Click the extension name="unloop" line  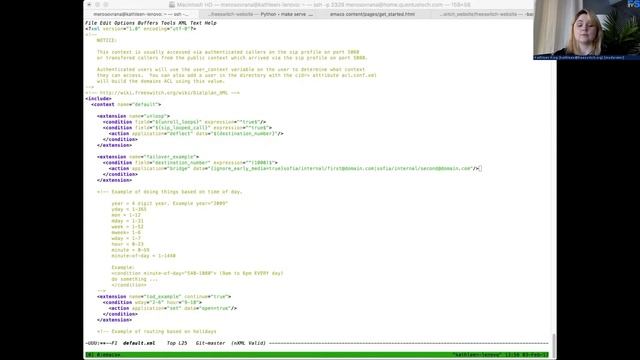click(133, 116)
